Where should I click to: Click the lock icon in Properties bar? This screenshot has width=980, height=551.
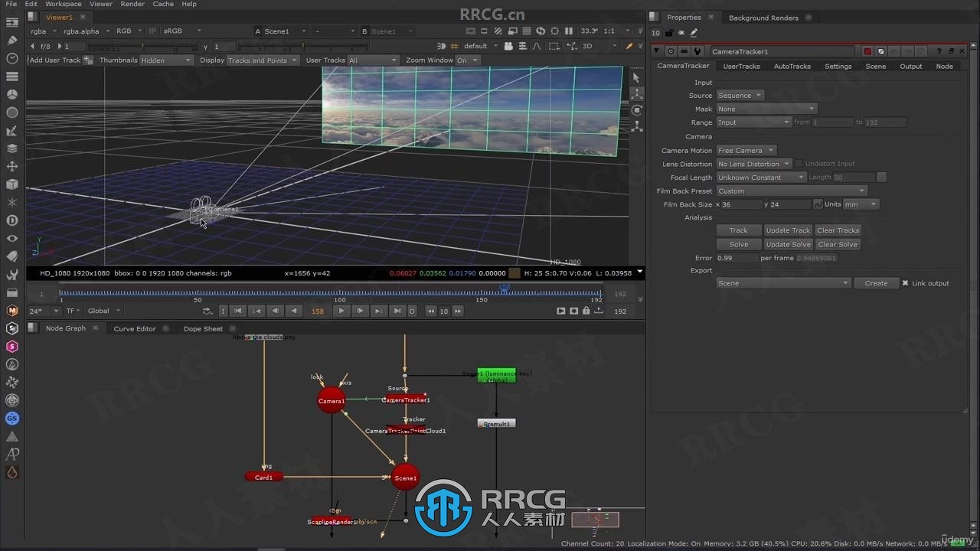(669, 33)
